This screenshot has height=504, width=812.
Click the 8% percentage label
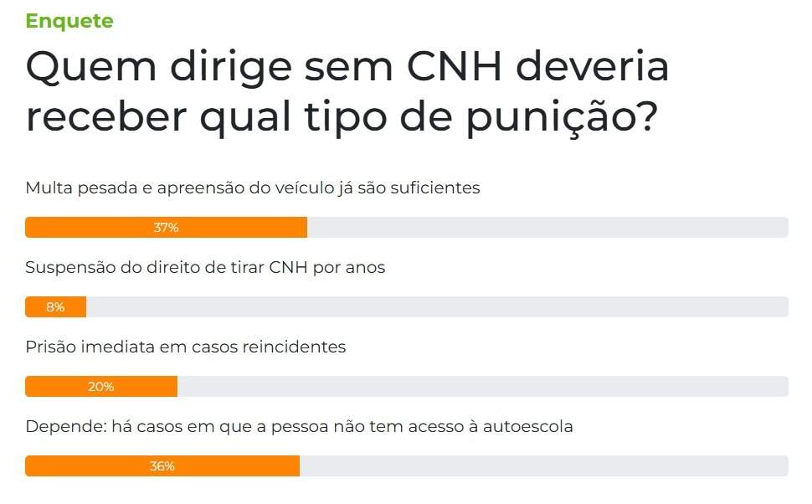55,307
